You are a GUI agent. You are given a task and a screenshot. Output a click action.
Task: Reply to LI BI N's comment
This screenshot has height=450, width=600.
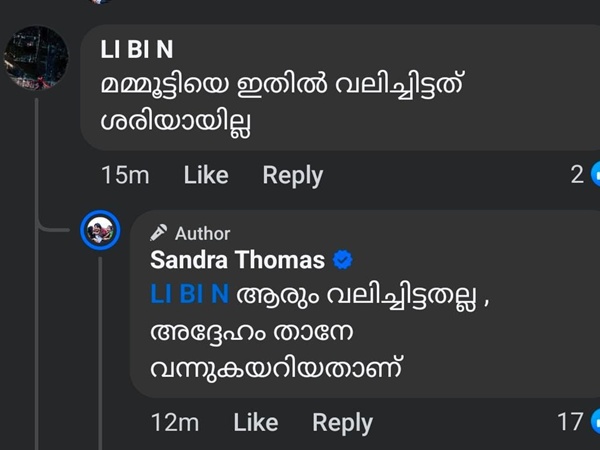(x=292, y=175)
